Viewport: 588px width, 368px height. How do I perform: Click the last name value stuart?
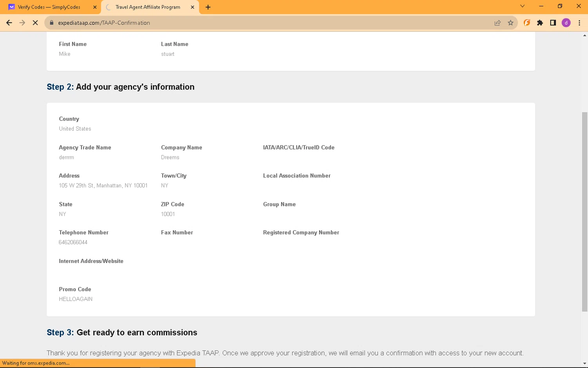(168, 54)
